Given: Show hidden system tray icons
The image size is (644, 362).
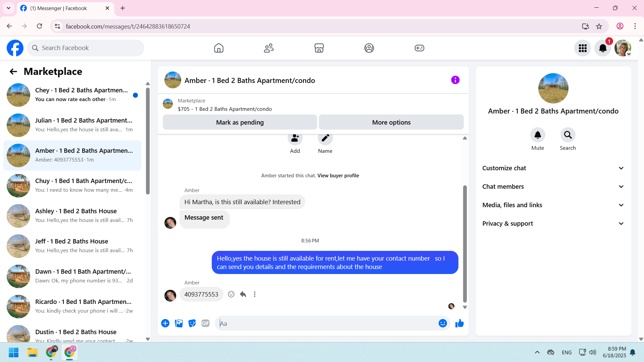Looking at the screenshot, I should point(537,352).
